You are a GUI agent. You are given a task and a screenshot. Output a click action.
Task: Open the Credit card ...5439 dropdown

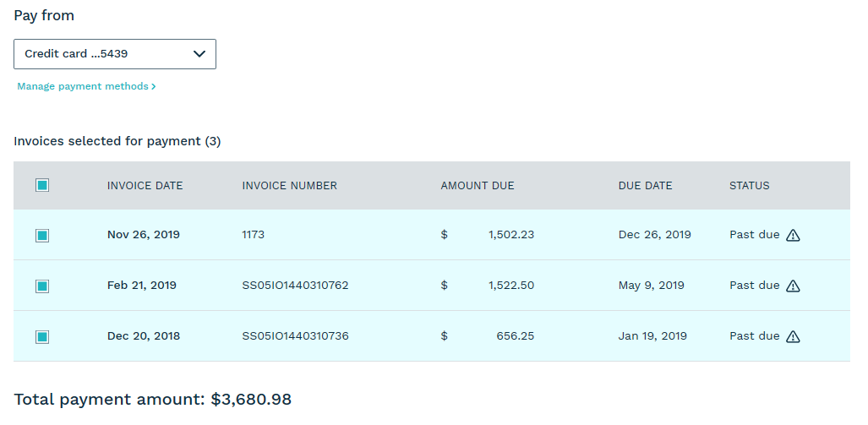tap(114, 54)
